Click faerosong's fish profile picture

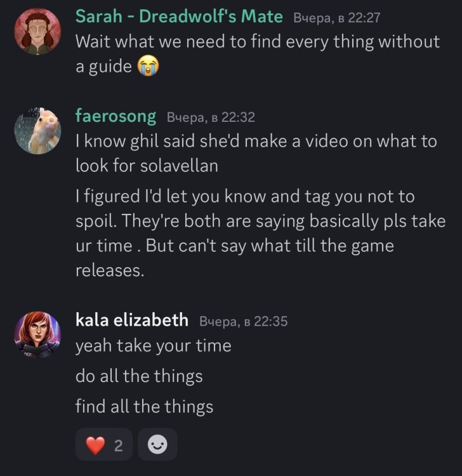37,131
